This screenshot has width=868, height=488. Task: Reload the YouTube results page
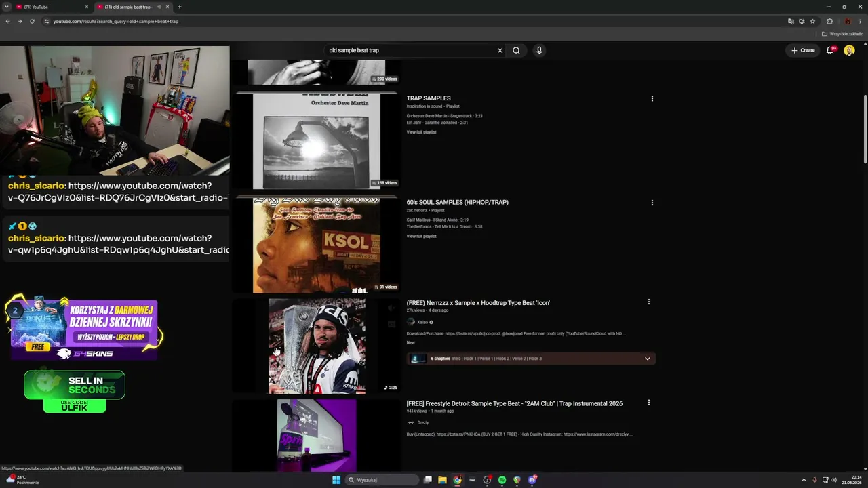(x=32, y=21)
